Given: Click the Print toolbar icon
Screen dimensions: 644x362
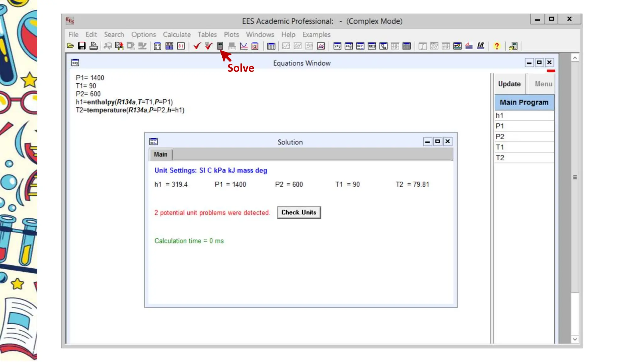Looking at the screenshot, I should 93,46.
